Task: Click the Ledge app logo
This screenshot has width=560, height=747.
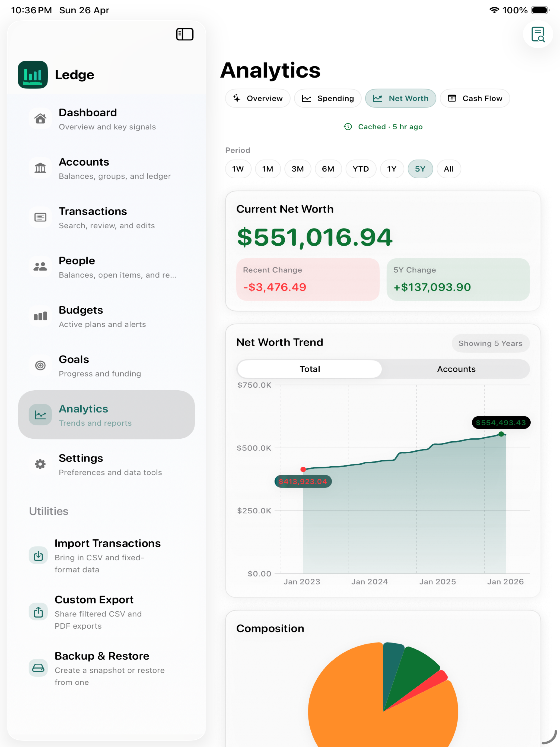Action: 33,75
